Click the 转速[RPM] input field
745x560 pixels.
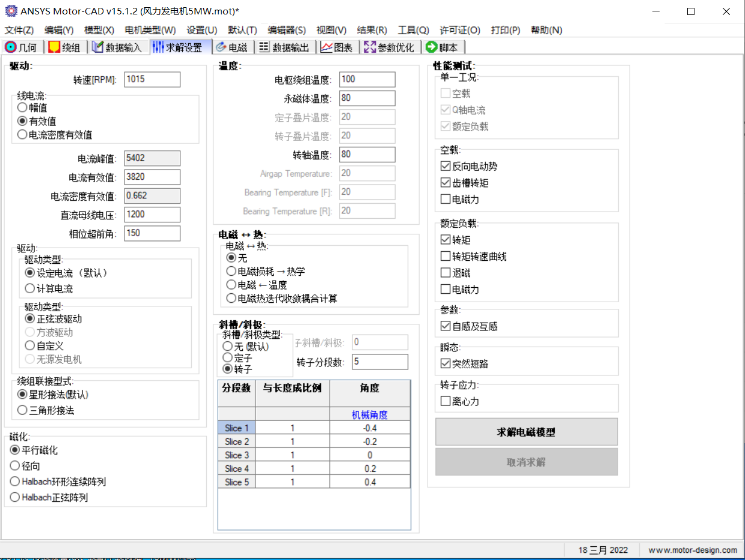[152, 79]
